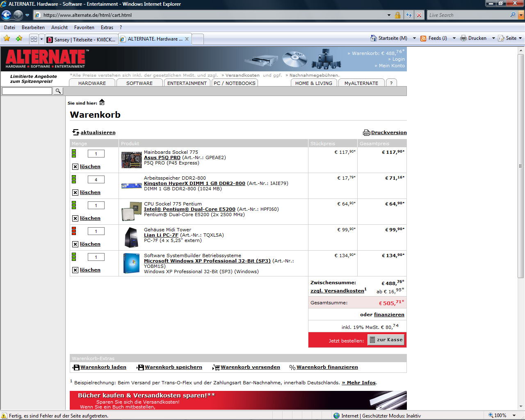Image resolution: width=525 pixels, height=420 pixels.
Task: Click the Drucken printer icon
Action: coord(463,38)
